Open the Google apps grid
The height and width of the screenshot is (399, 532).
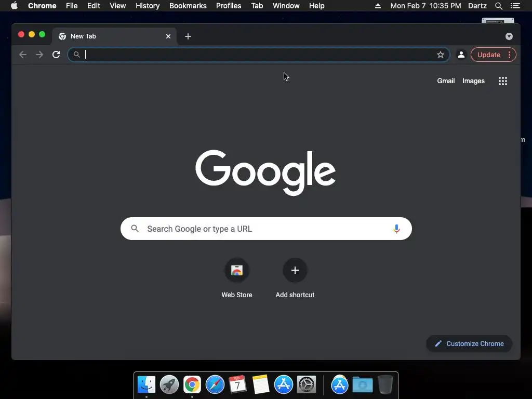coord(502,81)
